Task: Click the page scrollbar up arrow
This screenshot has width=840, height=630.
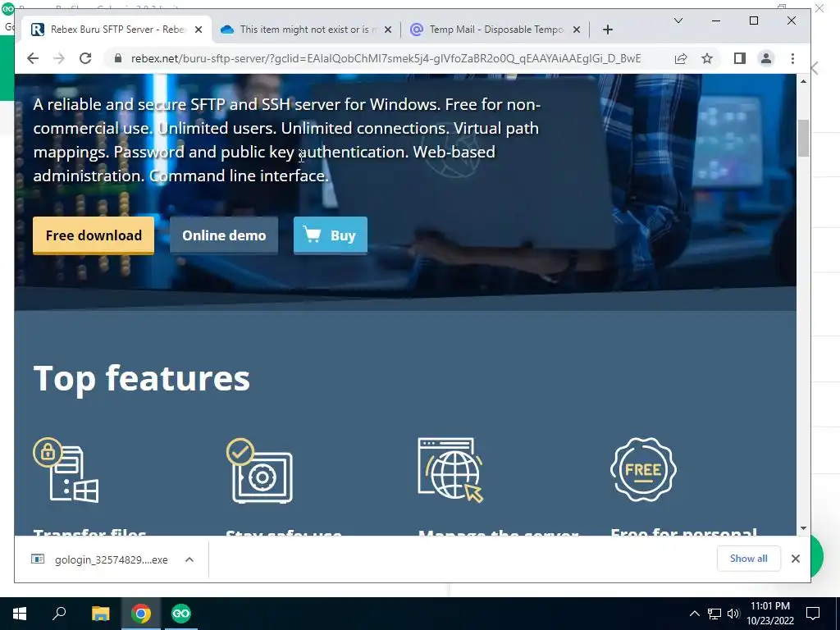Action: tap(803, 81)
